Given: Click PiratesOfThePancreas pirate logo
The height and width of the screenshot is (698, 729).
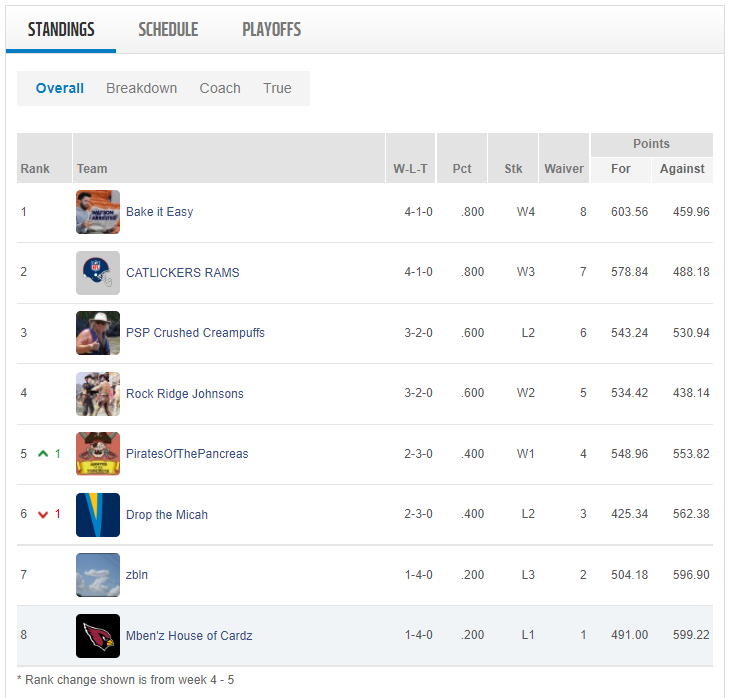Looking at the screenshot, I should coord(98,454).
